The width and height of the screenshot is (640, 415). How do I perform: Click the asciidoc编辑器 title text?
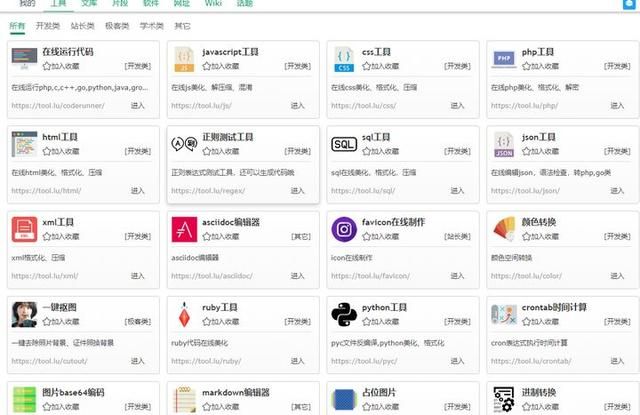coord(231,222)
